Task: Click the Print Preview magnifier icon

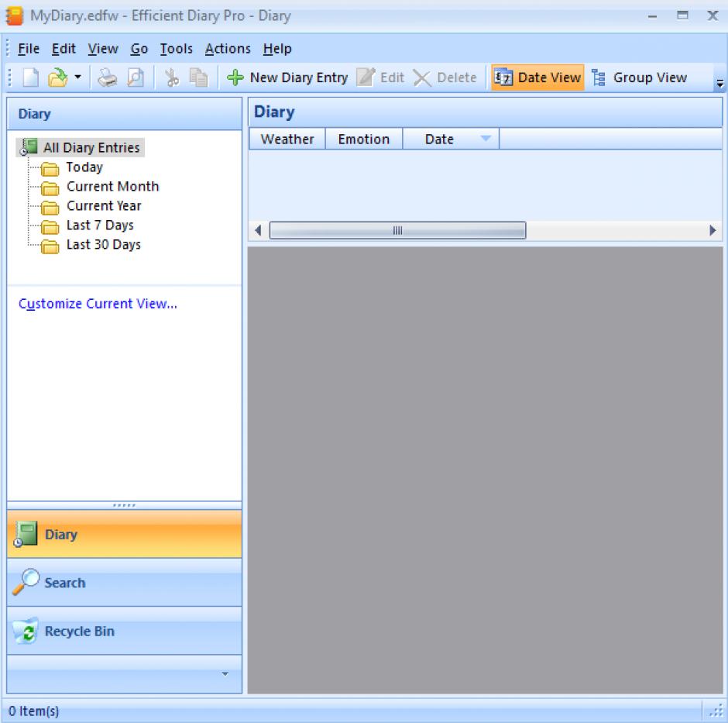Action: click(135, 77)
